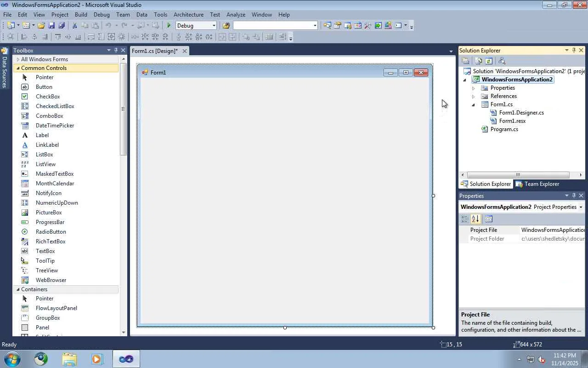
Task: Click the taskbar clock showing 11:42 PM
Action: click(565, 356)
